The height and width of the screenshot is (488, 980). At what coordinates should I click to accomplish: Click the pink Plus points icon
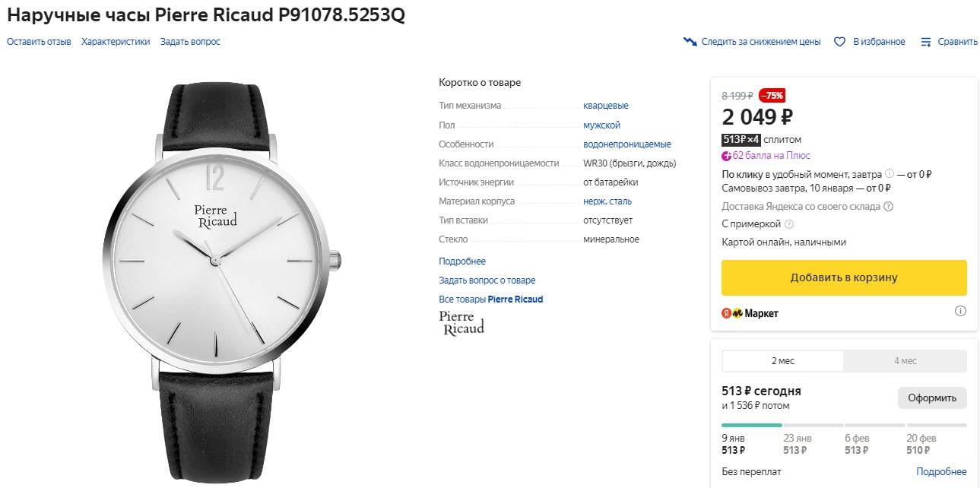pos(726,156)
